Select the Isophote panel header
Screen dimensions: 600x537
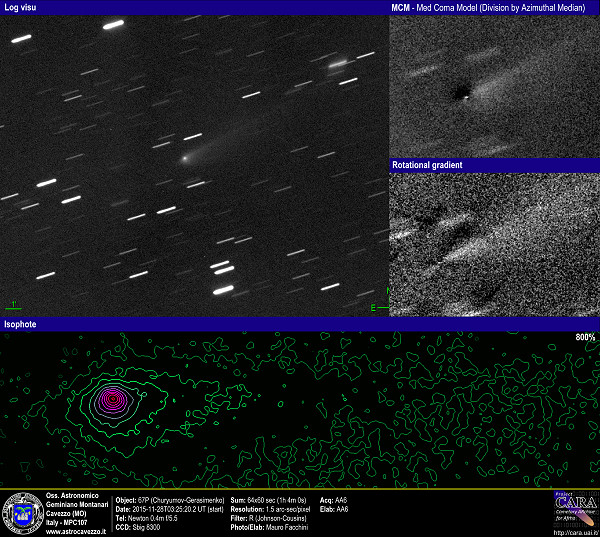point(20,325)
